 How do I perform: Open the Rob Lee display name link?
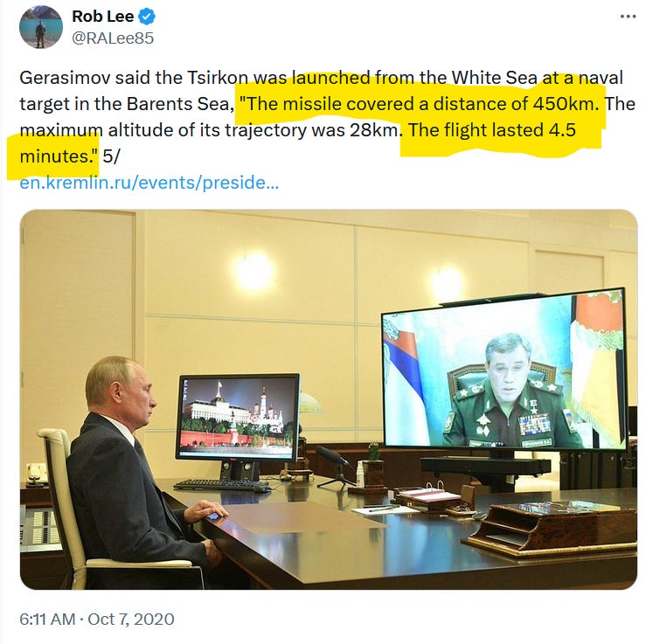coord(103,17)
